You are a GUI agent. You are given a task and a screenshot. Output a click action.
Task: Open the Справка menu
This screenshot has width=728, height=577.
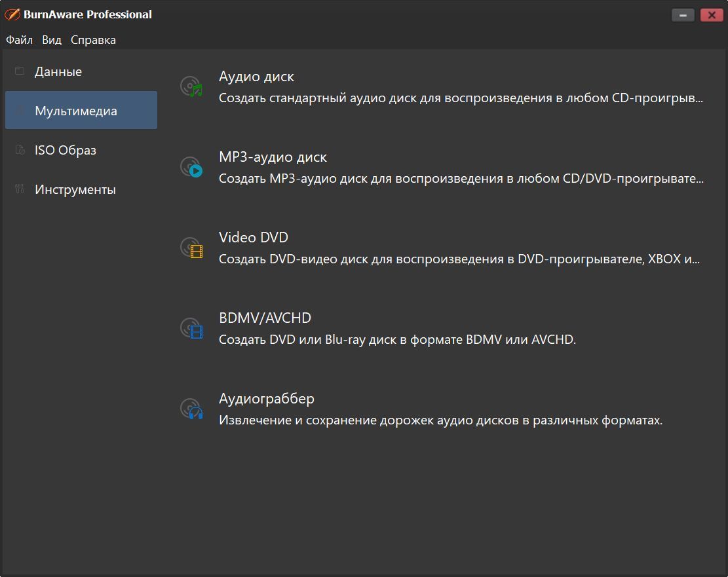93,40
